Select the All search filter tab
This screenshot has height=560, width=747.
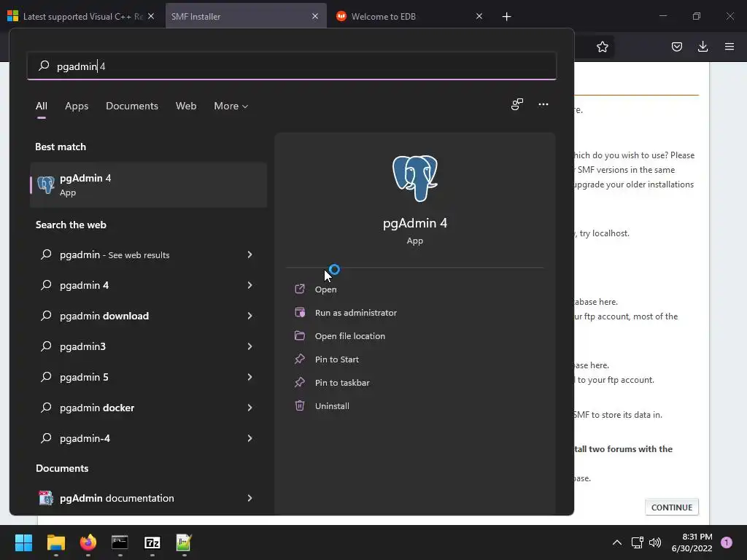pos(42,106)
